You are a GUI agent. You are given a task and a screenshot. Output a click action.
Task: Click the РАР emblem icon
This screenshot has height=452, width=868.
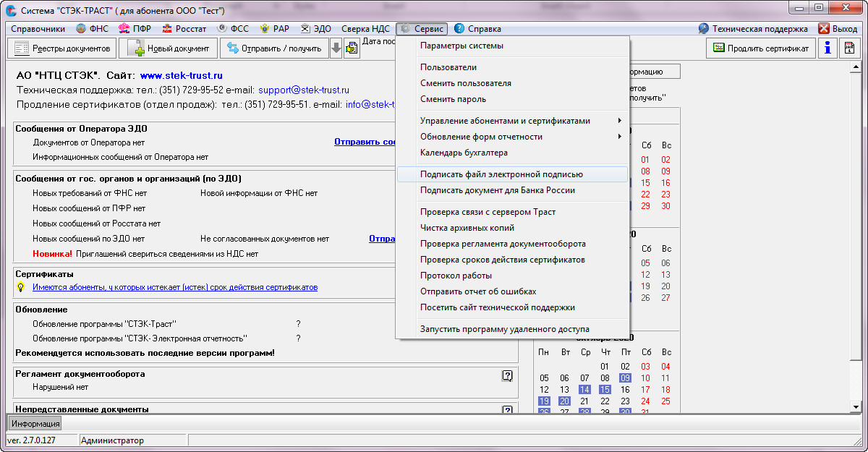point(265,29)
